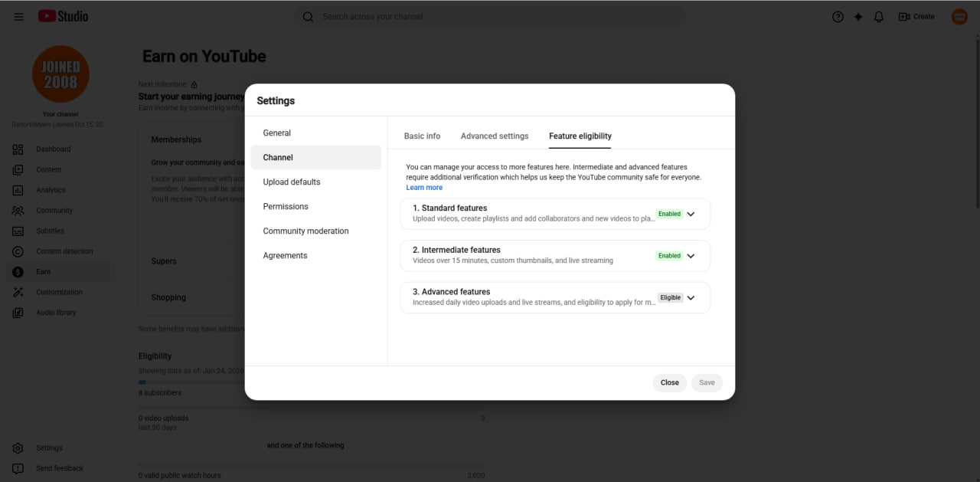Click the Enabled badge for Standard features

[669, 214]
